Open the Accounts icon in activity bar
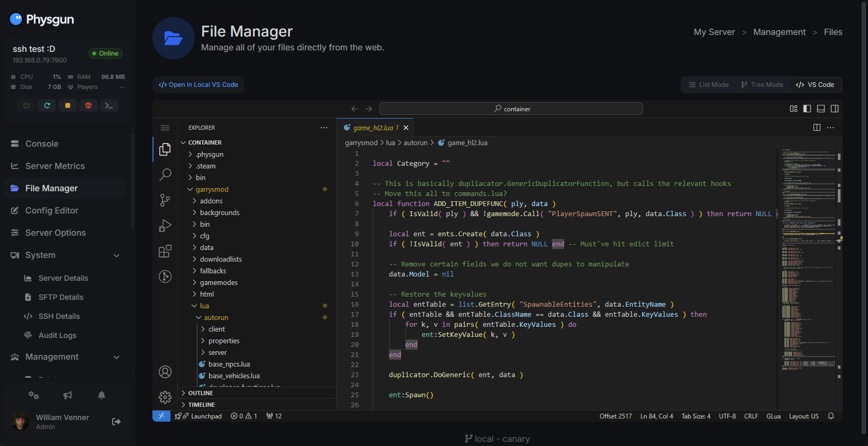Screen dimensions: 868x446 click(x=165, y=372)
